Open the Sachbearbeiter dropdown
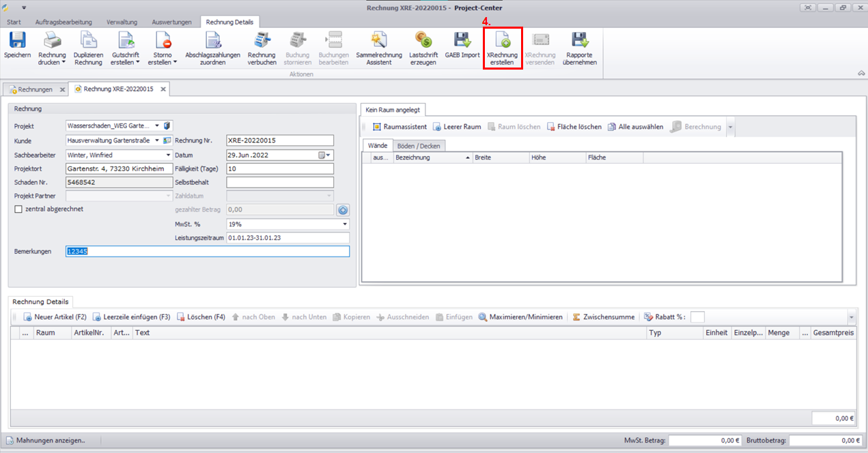The image size is (868, 453). click(168, 156)
